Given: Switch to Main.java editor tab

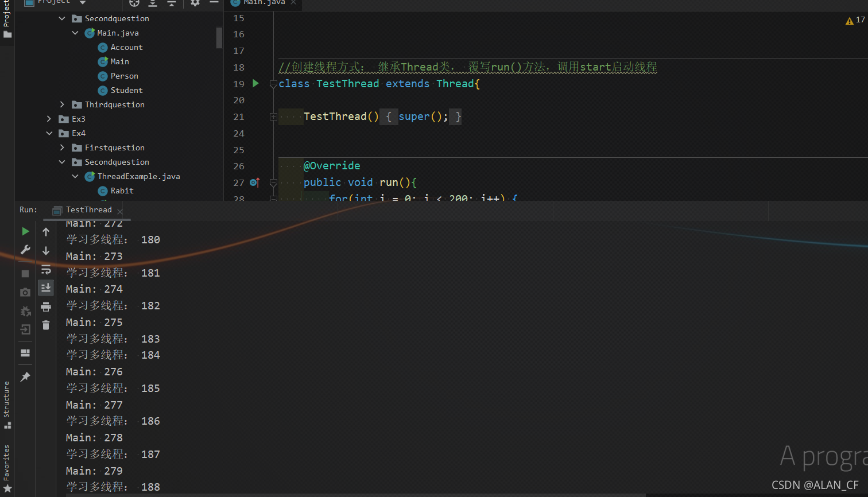Looking at the screenshot, I should point(263,2).
